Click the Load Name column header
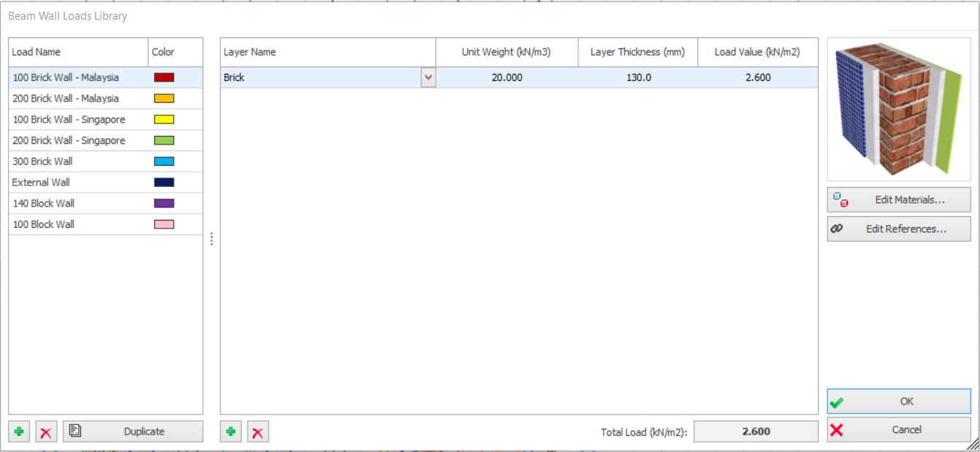Viewport: 980px width, 452px height. 78,53
